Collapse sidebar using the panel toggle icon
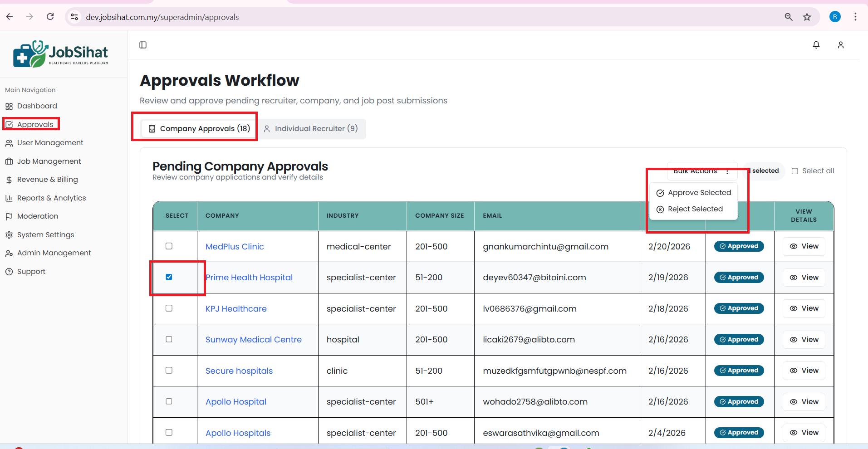 click(x=143, y=45)
